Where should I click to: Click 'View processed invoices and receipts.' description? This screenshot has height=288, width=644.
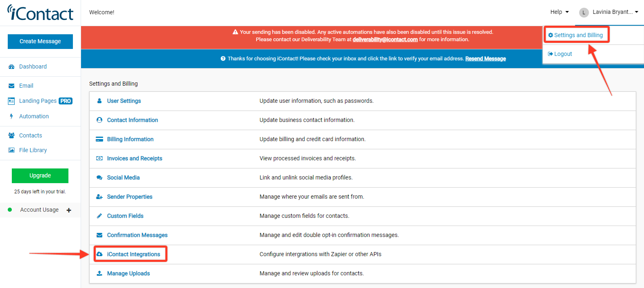(x=308, y=158)
